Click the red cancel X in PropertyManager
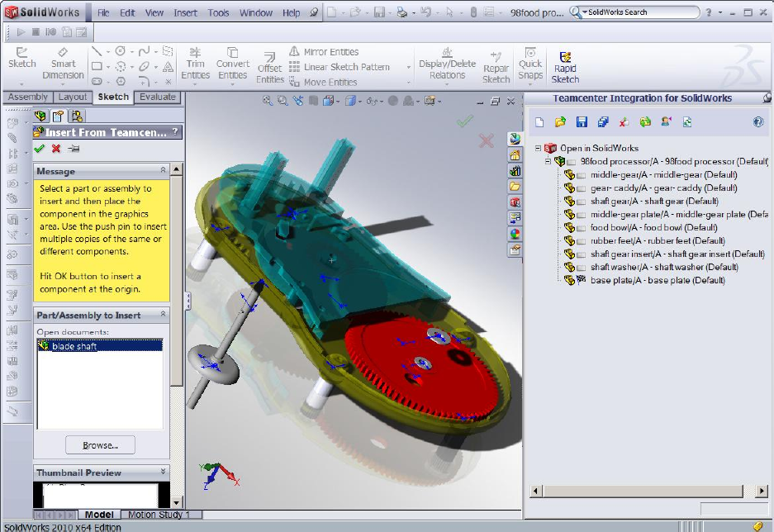This screenshot has width=774, height=532. coord(56,149)
